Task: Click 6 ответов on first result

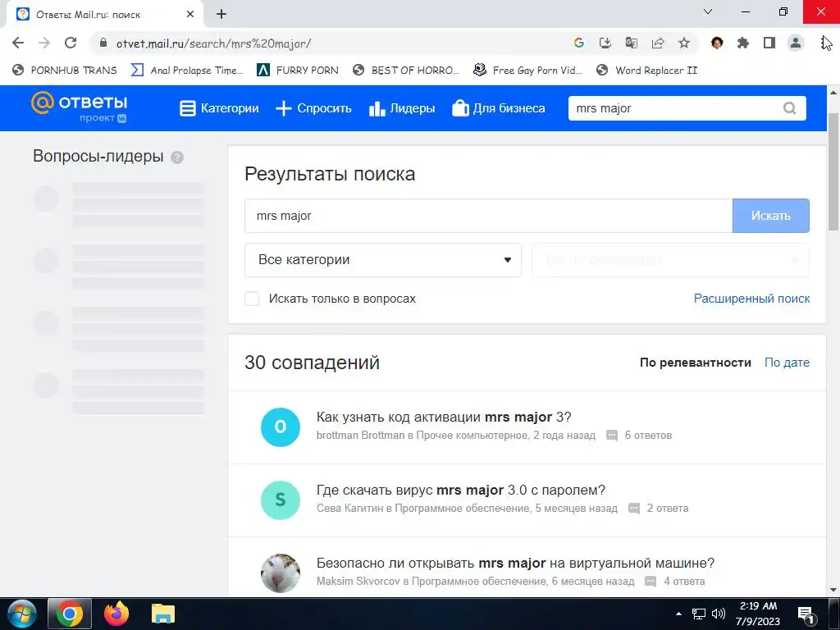Action: point(648,436)
